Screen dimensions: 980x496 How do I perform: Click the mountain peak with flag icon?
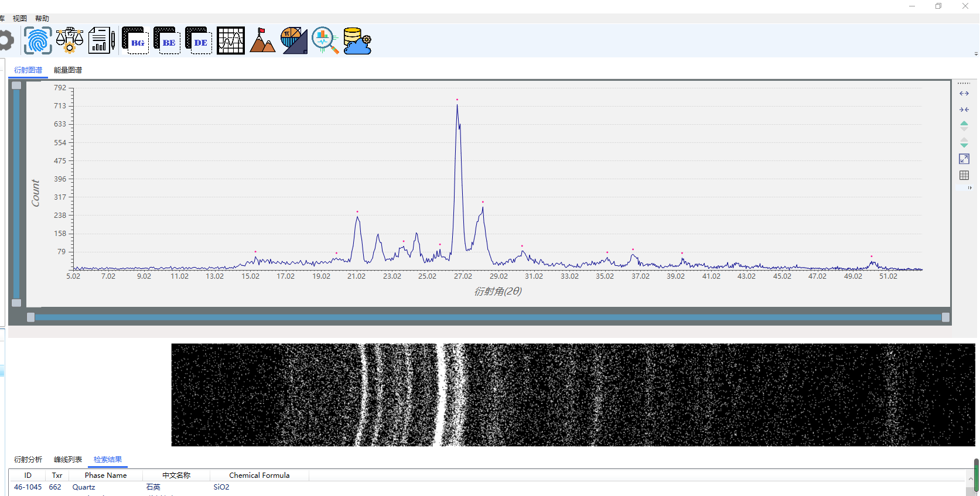click(x=262, y=41)
